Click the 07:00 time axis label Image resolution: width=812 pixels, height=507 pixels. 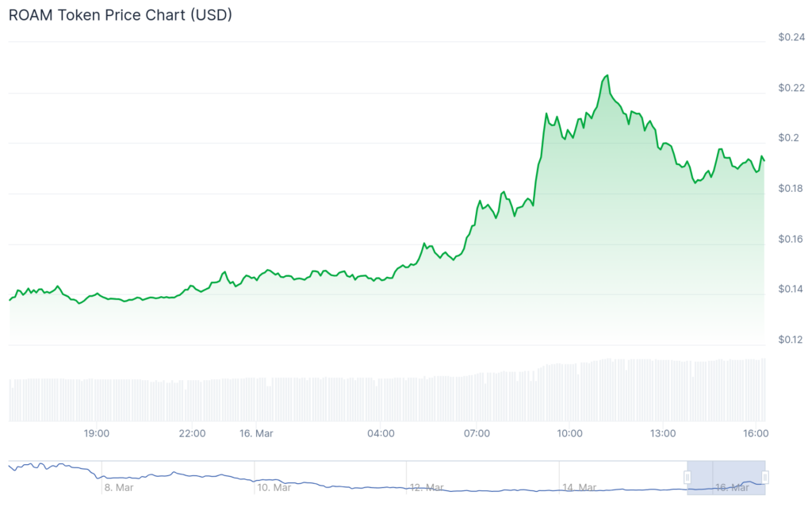(x=477, y=433)
